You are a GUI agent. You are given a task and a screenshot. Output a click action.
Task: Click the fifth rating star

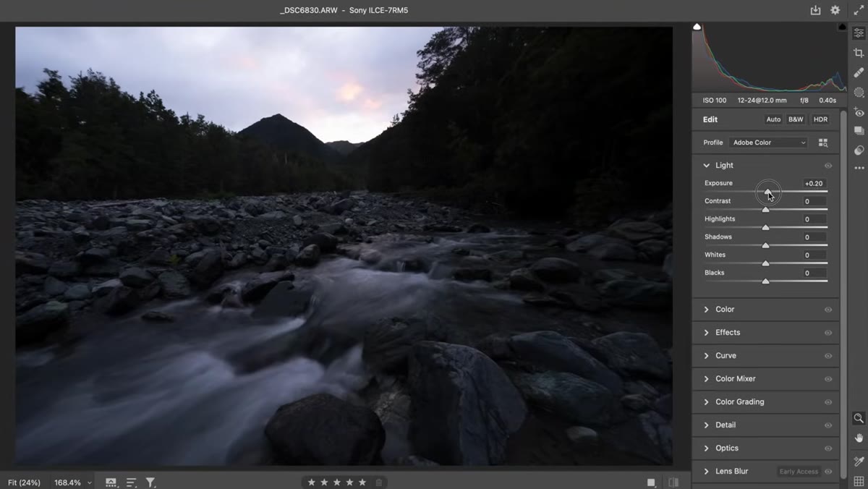(x=363, y=482)
